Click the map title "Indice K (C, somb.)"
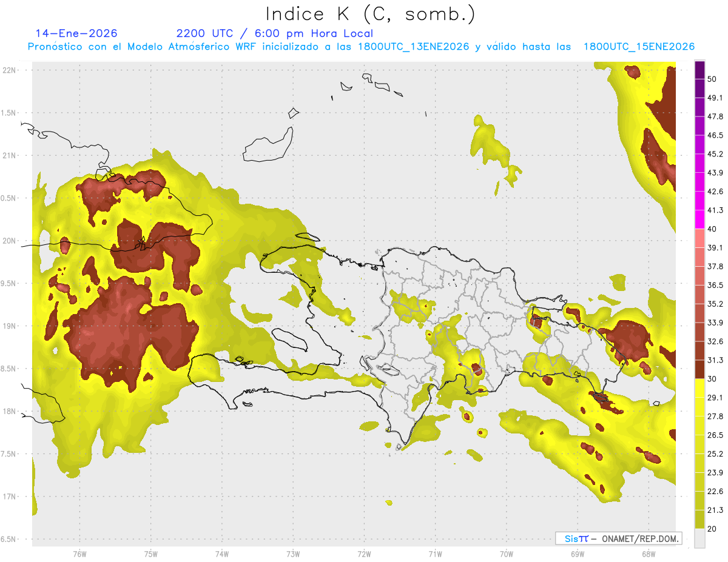 [x=370, y=15]
